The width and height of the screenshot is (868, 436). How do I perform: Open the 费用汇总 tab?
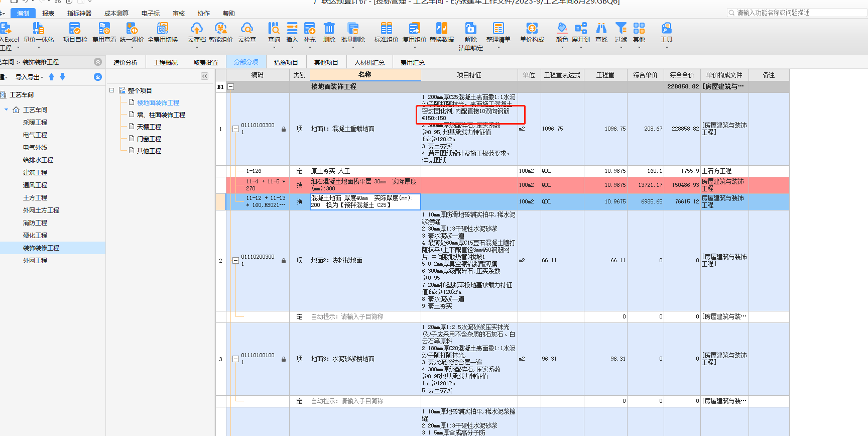coord(413,62)
